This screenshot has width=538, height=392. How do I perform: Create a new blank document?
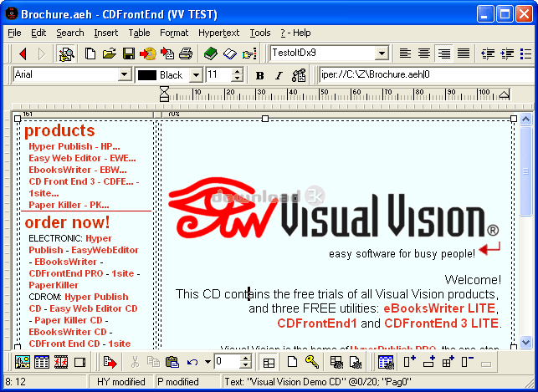[x=90, y=53]
